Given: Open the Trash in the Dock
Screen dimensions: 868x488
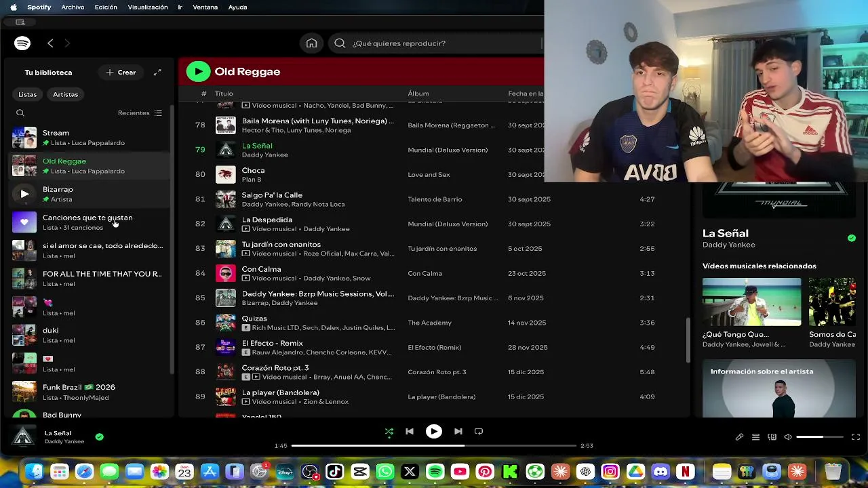Looking at the screenshot, I should [x=833, y=471].
